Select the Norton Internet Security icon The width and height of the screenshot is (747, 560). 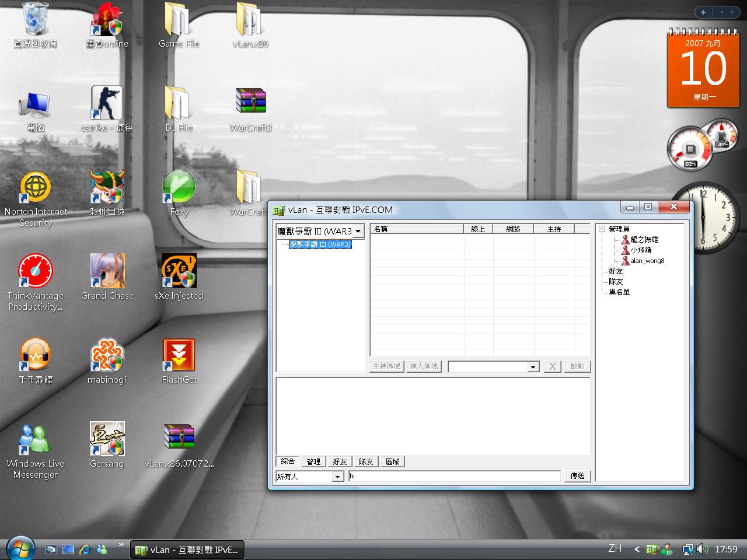click(x=36, y=187)
